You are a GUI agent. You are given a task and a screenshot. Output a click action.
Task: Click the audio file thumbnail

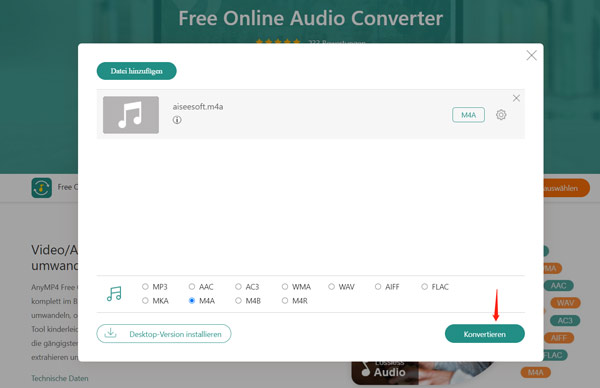click(131, 115)
